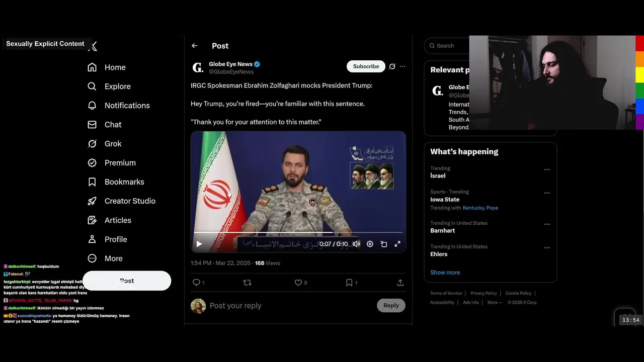
Task: Open more options for Iowa State trend
Action: click(x=547, y=193)
